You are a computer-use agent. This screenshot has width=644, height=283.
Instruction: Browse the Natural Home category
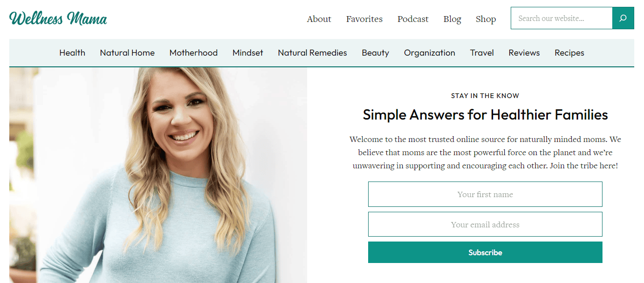tap(127, 53)
